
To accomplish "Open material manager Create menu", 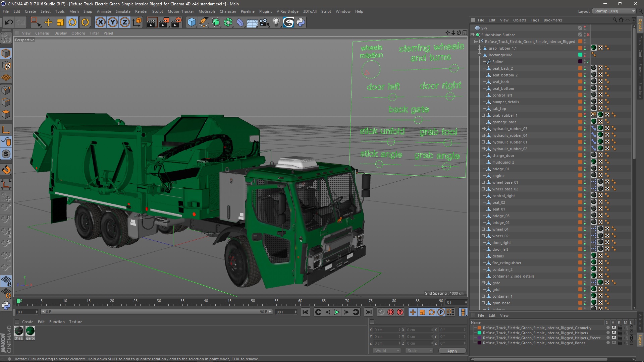I will pyautogui.click(x=28, y=322).
